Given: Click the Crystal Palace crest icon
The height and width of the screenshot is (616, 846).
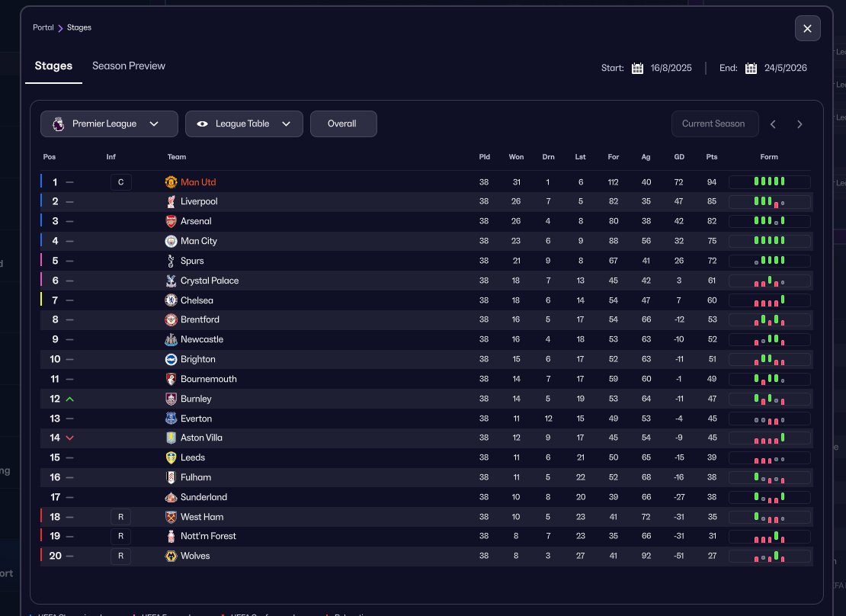Looking at the screenshot, I should click(171, 281).
